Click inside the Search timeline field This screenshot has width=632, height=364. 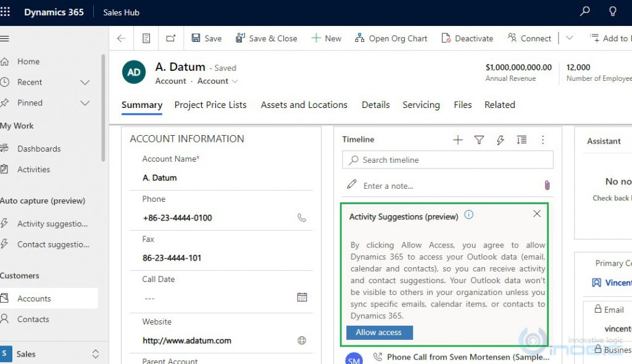pos(447,160)
